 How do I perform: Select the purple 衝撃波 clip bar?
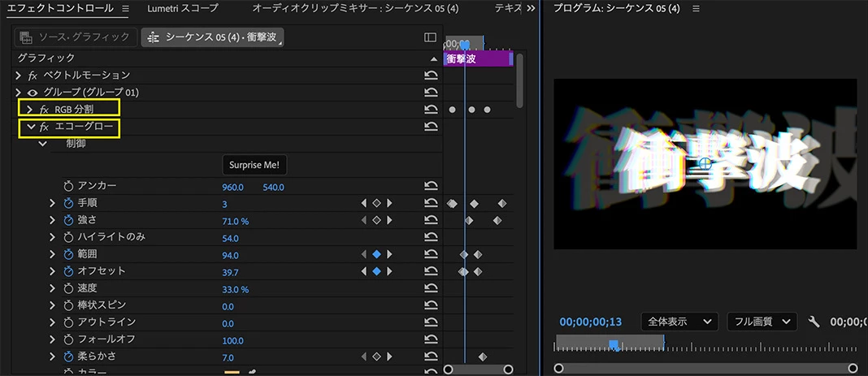click(478, 59)
